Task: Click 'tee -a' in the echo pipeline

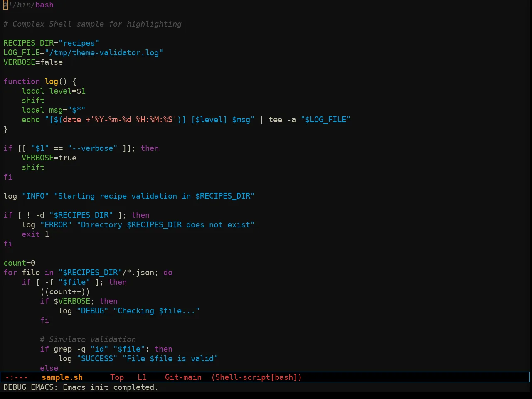Action: click(282, 120)
